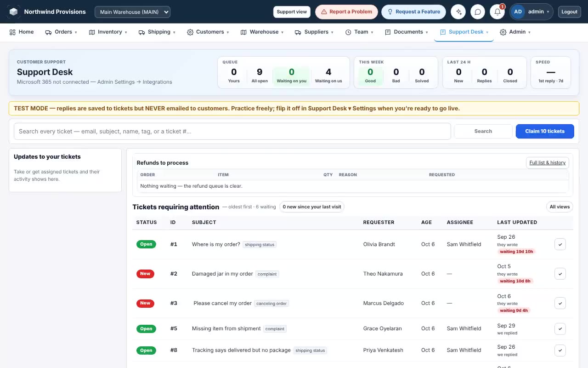The image size is (588, 368).
Task: Click Claim 10 tickets button
Action: point(545,131)
